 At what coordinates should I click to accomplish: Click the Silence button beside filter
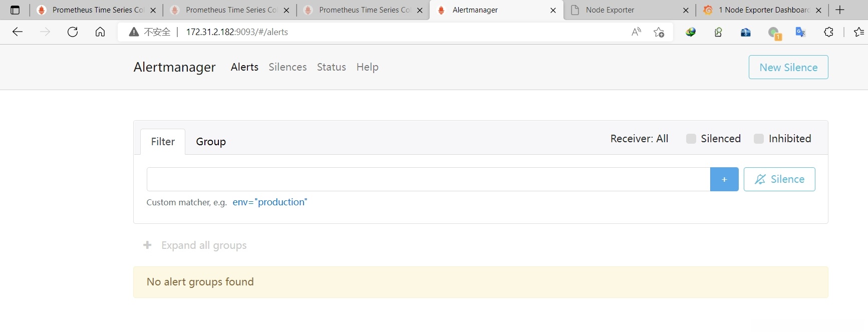point(779,179)
